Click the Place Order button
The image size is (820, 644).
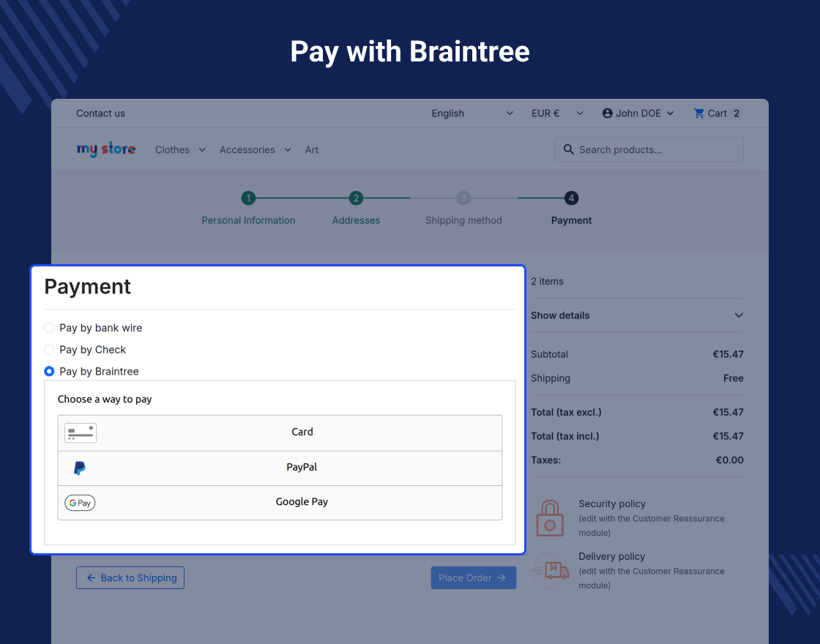click(x=473, y=577)
